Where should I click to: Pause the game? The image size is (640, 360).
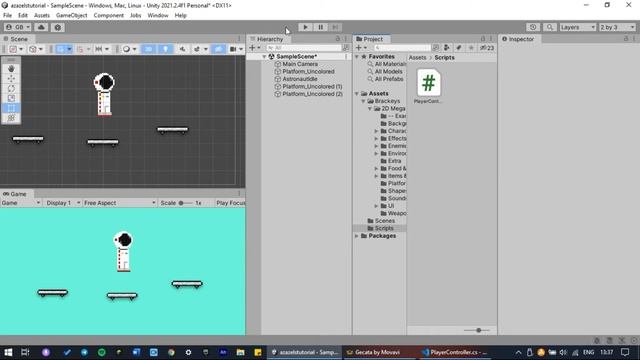click(320, 27)
